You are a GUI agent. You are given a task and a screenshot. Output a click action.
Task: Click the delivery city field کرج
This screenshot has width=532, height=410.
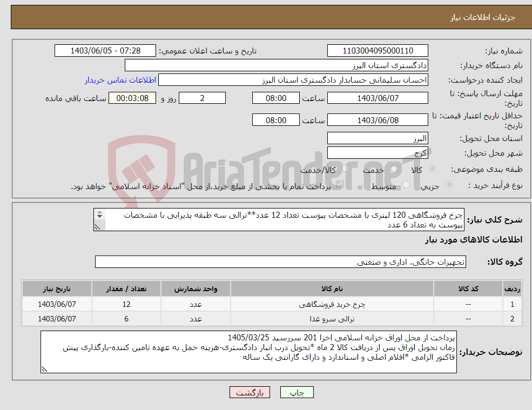point(378,153)
